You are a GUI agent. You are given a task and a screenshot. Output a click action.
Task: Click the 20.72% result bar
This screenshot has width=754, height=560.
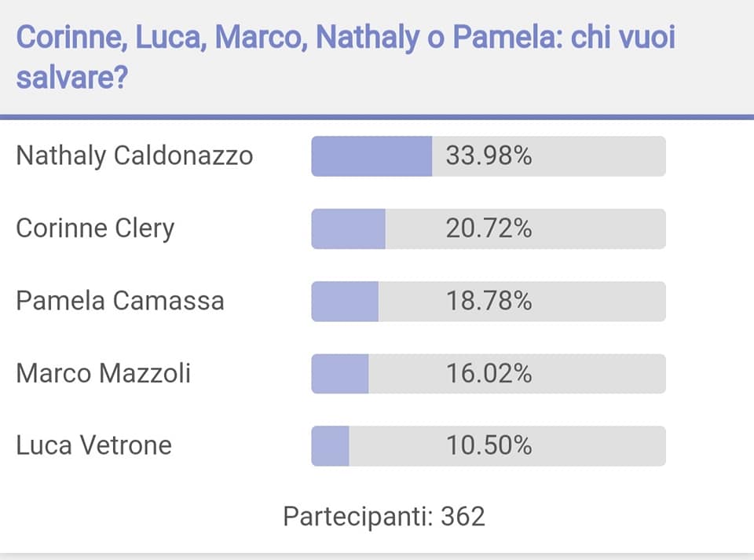(x=489, y=229)
